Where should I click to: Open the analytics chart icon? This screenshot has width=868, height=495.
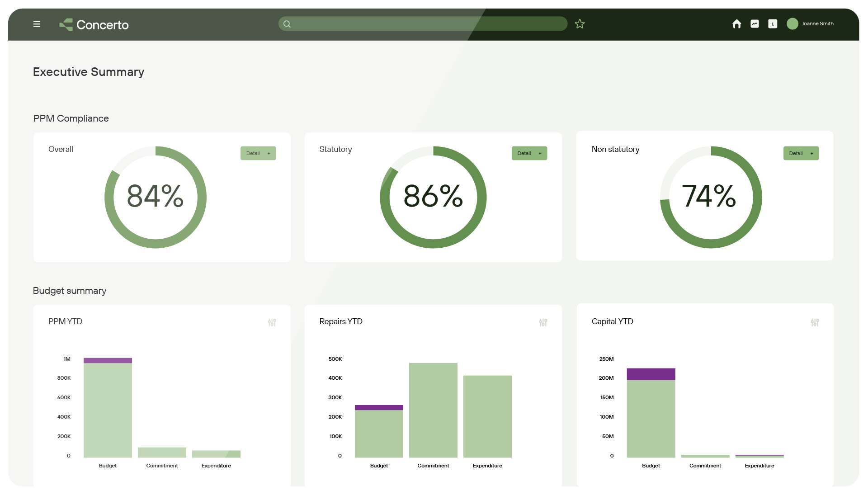point(755,24)
